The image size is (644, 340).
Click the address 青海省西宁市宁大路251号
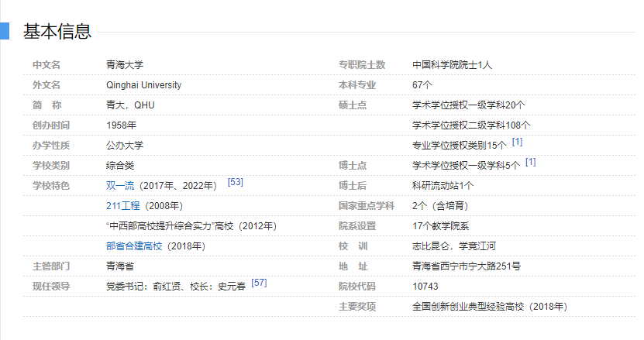pyautogui.click(x=466, y=266)
